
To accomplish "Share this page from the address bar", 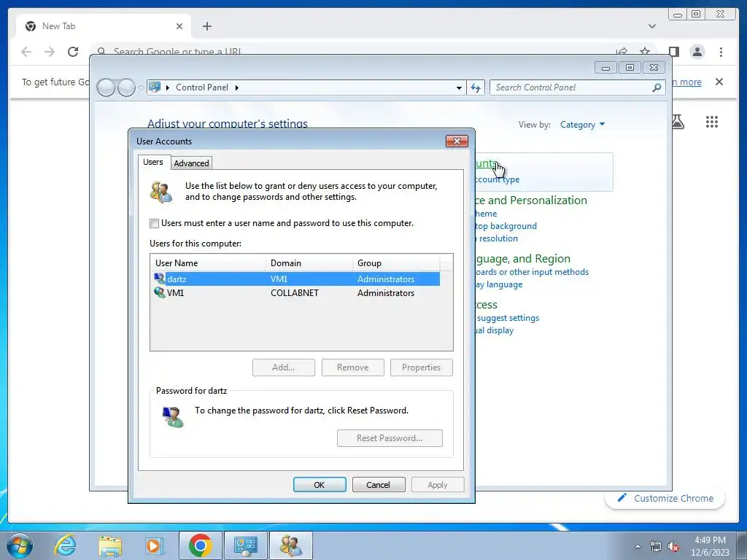I will (x=622, y=52).
